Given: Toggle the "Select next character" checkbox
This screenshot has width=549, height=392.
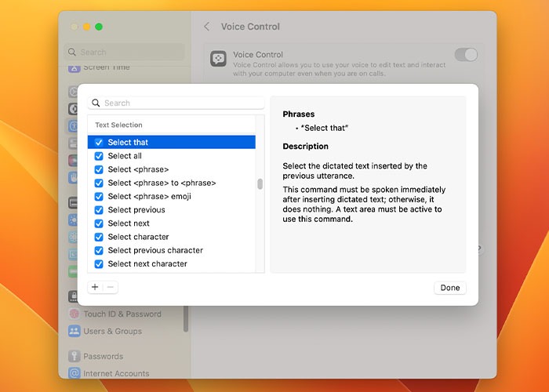Looking at the screenshot, I should click(99, 264).
